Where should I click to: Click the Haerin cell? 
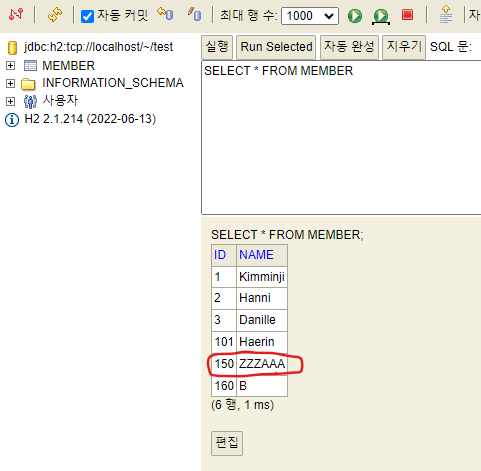pos(262,342)
